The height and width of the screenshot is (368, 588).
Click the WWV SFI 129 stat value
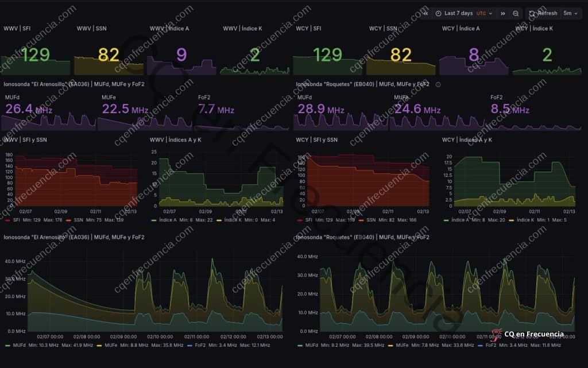click(x=36, y=55)
